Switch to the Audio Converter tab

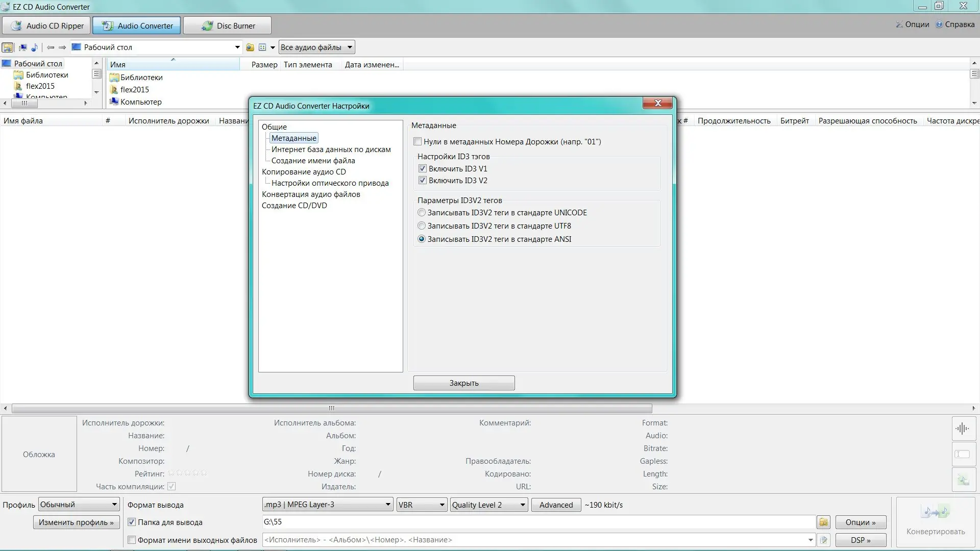coord(136,26)
